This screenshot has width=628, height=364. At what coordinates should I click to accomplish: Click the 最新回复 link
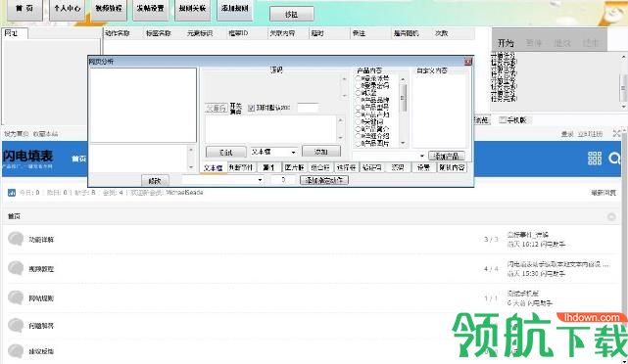click(604, 193)
